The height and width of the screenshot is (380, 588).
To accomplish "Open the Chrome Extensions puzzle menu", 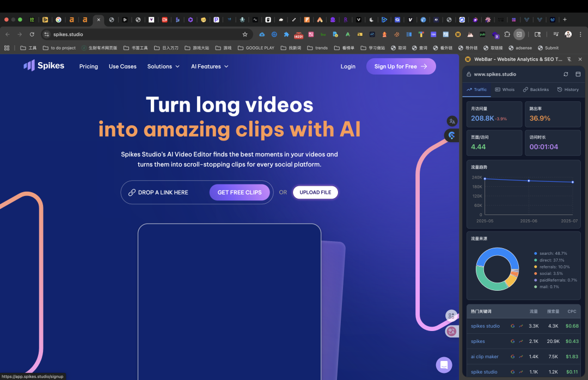I will [x=507, y=34].
